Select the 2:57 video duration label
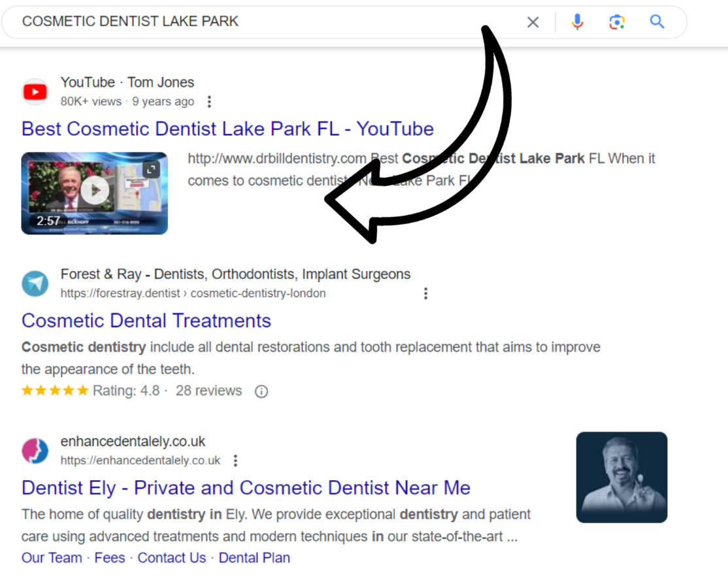The image size is (728, 582). point(48,221)
